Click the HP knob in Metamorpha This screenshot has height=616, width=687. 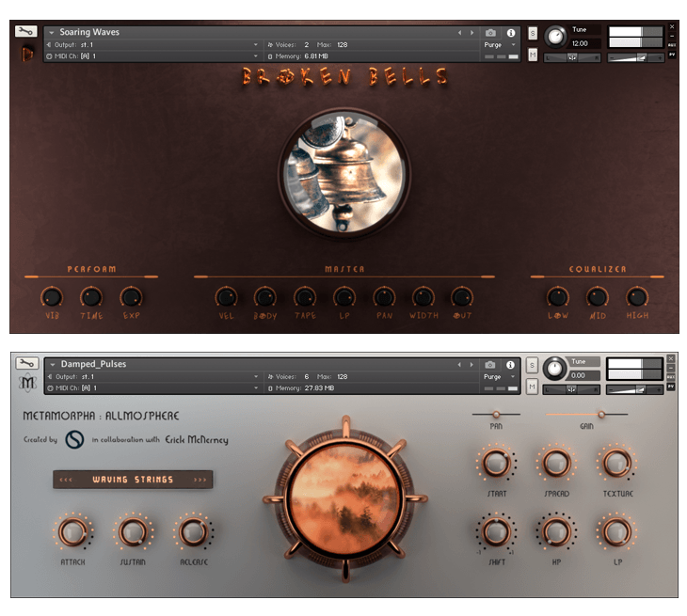coord(556,531)
